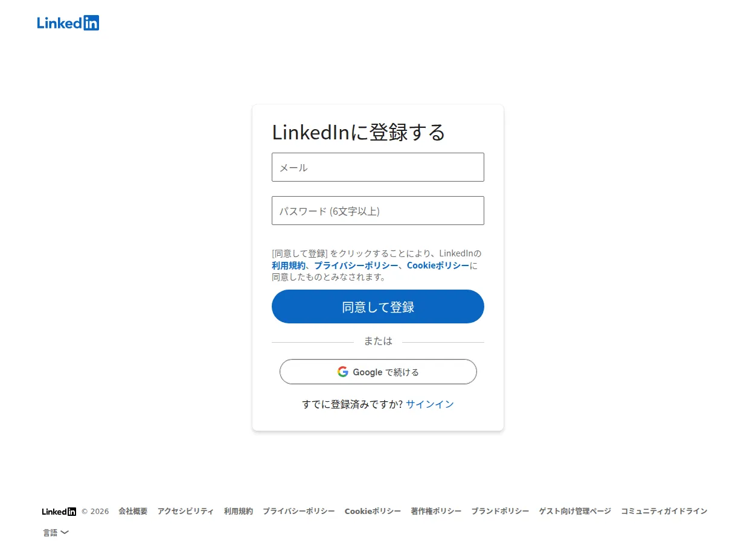Click the 同意して登録 button

pyautogui.click(x=378, y=306)
